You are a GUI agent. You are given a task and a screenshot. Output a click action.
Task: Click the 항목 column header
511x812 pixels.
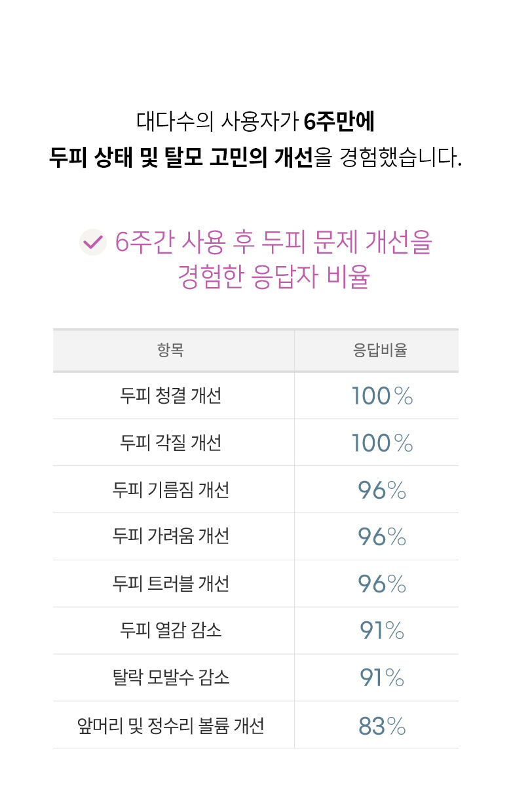click(170, 350)
